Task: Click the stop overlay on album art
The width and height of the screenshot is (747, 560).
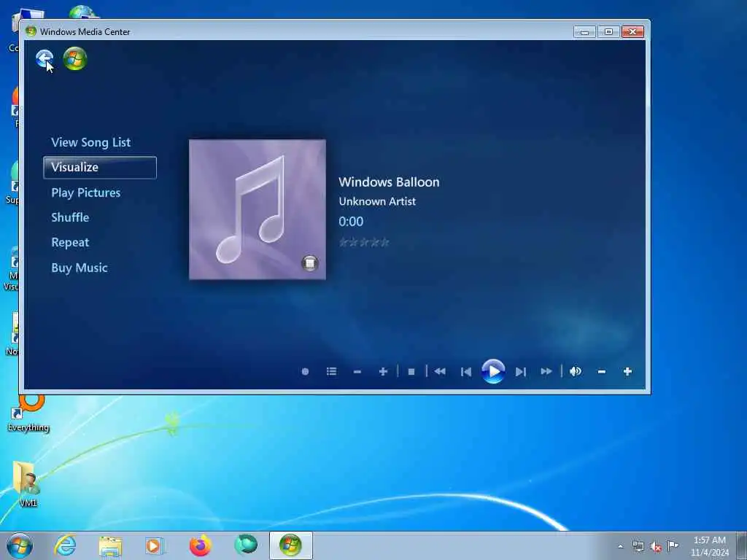Action: (309, 262)
